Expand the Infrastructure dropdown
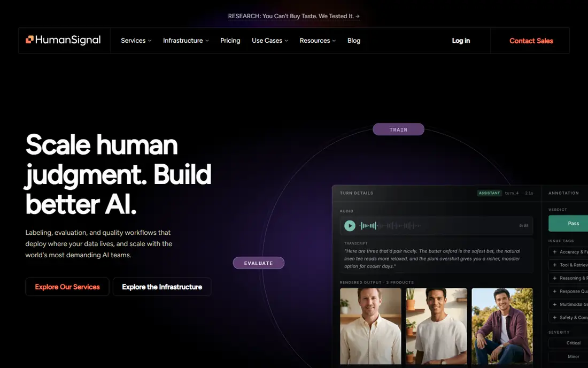The height and width of the screenshot is (368, 588). 185,41
